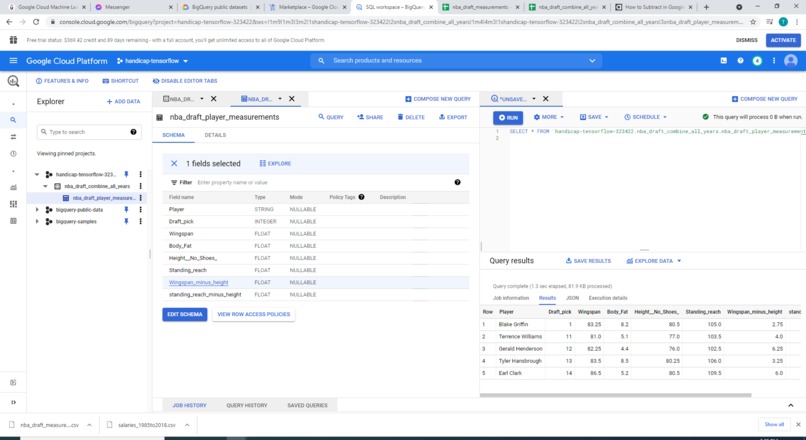
Task: Activate Cloud Shell icon in top bar
Action: (723, 61)
